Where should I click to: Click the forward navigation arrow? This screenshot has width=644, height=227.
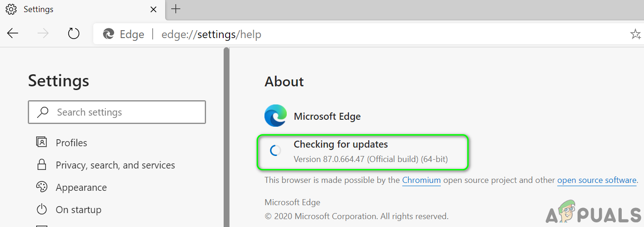(43, 33)
